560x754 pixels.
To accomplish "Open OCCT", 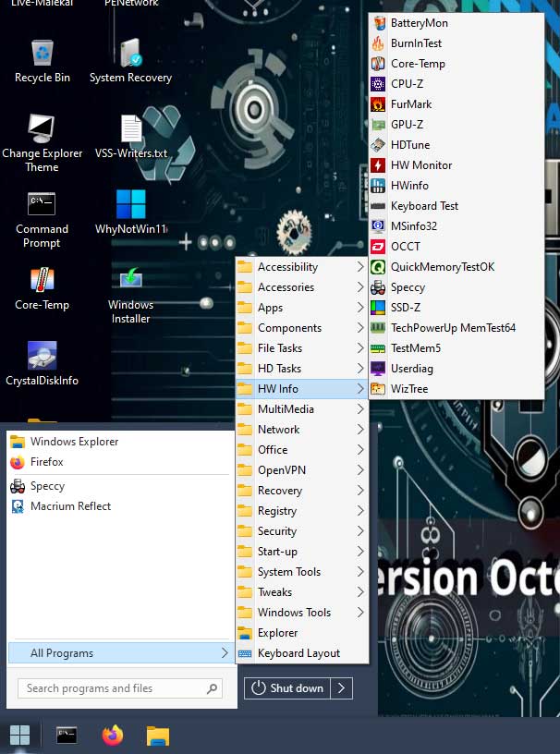I will tap(457, 247).
